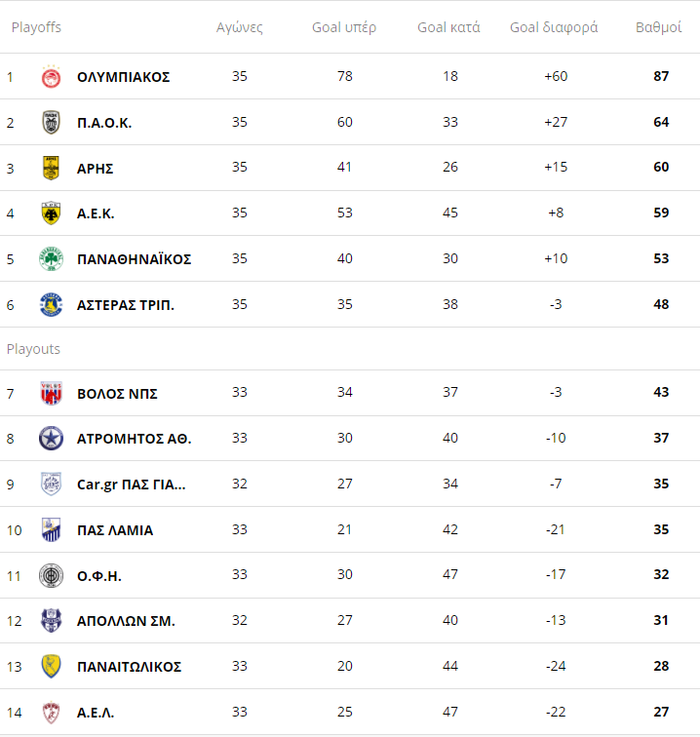Viewport: 700px width, 737px height.
Task: Open the ΑΠΟΛΛΩΝ ΣΜ. team link
Action: point(126,621)
